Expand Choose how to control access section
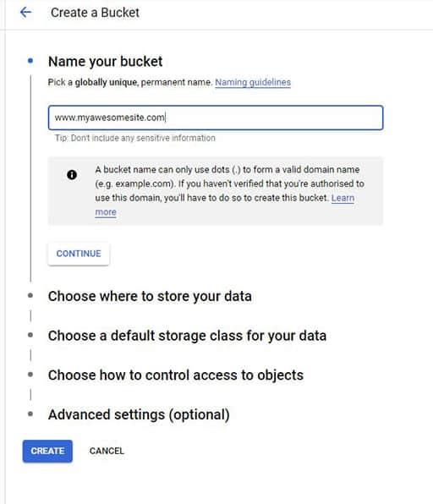Image resolution: width=433 pixels, height=504 pixels. (x=176, y=375)
